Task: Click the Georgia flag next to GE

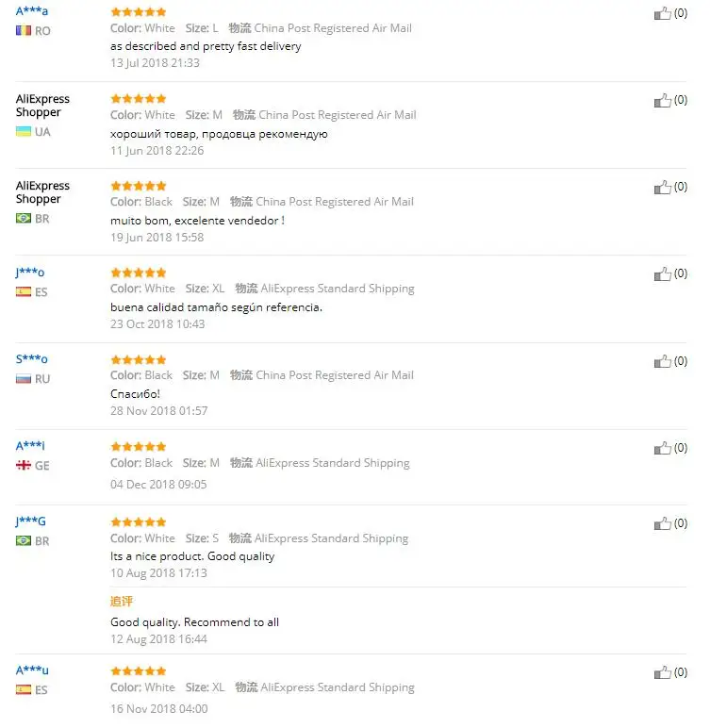Action: 24,466
